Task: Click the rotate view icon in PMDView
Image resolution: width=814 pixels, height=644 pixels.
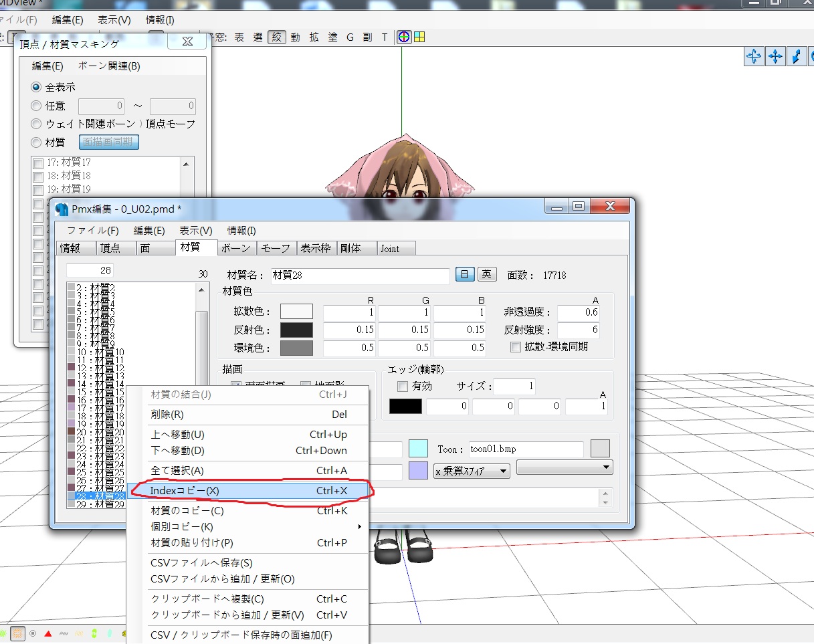Action: pos(754,57)
